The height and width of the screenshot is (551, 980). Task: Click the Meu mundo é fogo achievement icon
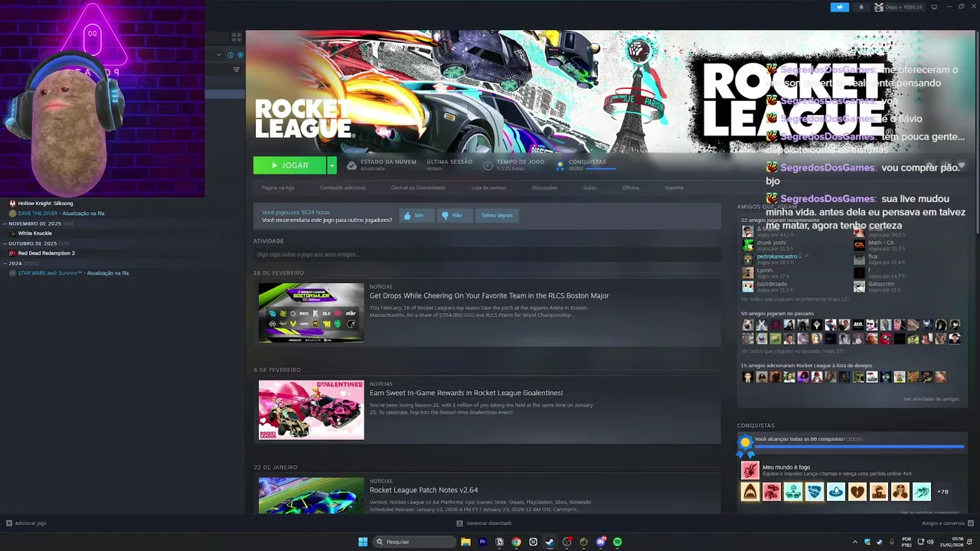pos(750,470)
